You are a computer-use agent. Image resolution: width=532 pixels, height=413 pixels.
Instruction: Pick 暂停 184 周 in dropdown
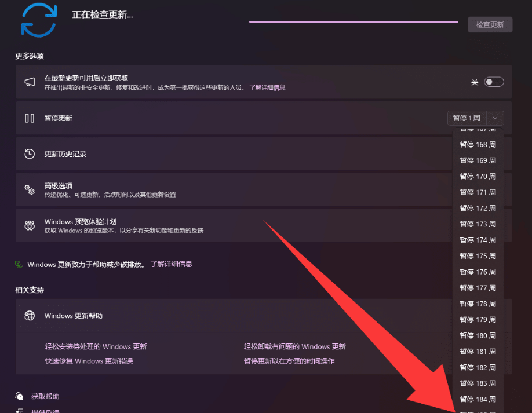pyautogui.click(x=478, y=400)
